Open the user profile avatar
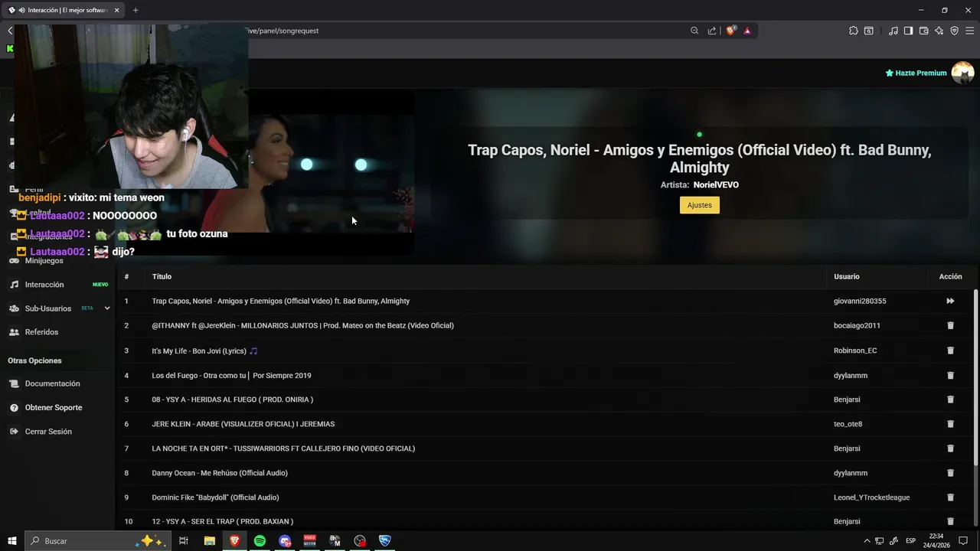 pyautogui.click(x=962, y=73)
